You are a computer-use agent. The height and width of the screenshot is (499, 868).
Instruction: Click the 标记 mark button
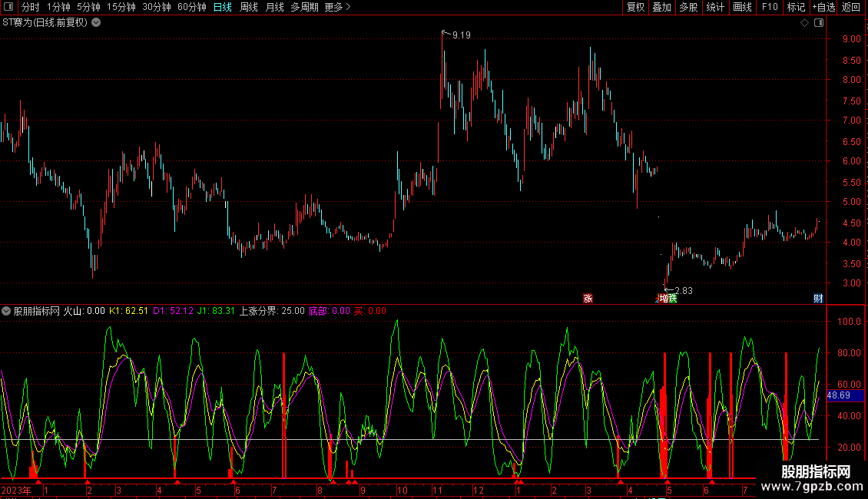796,7
